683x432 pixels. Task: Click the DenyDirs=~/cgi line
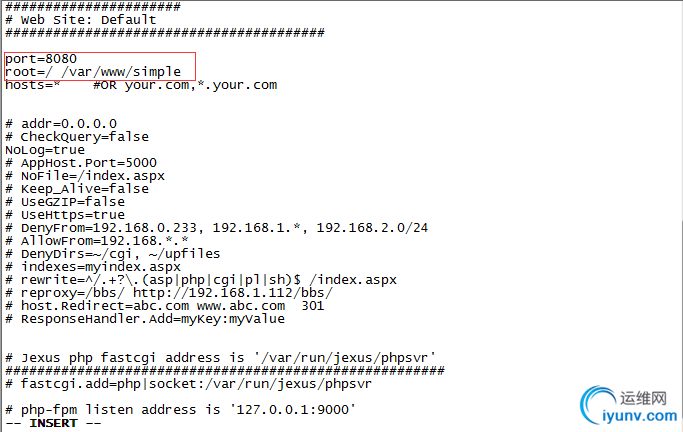click(x=113, y=254)
